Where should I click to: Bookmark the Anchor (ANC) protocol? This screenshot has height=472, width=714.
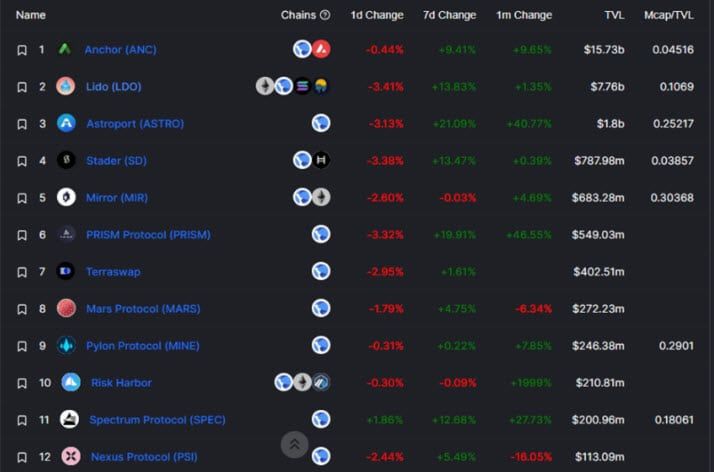(22, 50)
